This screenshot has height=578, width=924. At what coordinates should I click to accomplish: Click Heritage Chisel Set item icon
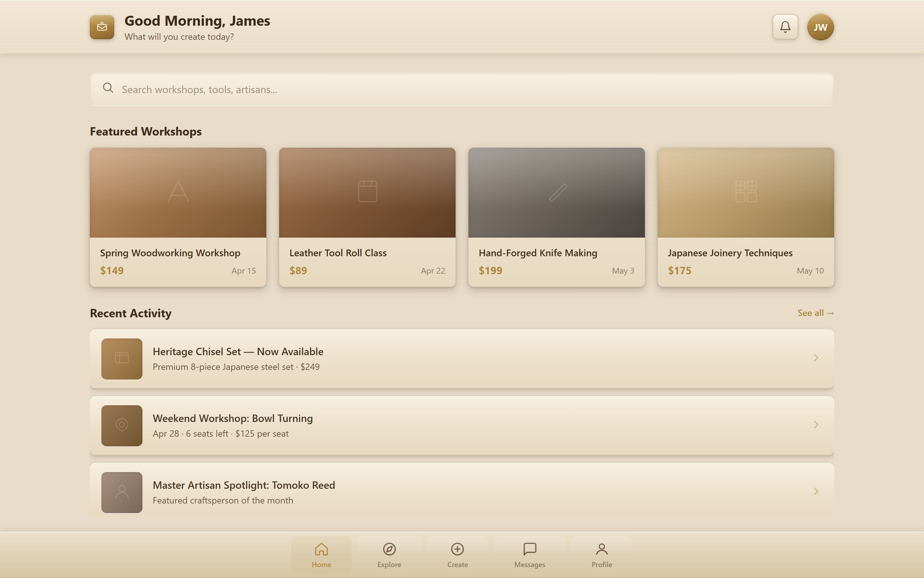point(122,359)
